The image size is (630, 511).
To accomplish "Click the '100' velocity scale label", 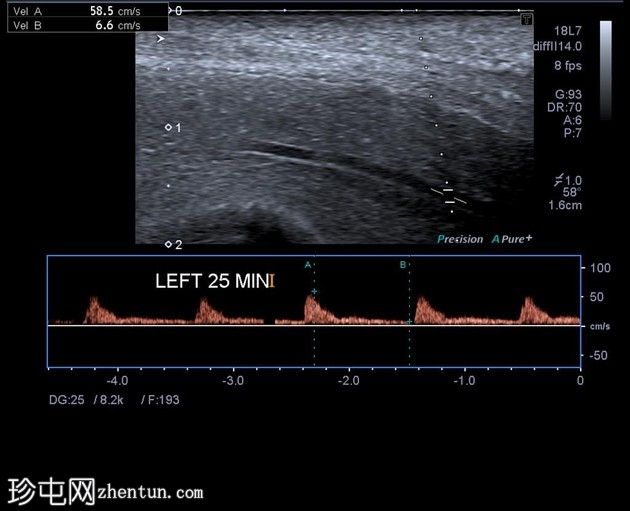I will click(x=600, y=268).
